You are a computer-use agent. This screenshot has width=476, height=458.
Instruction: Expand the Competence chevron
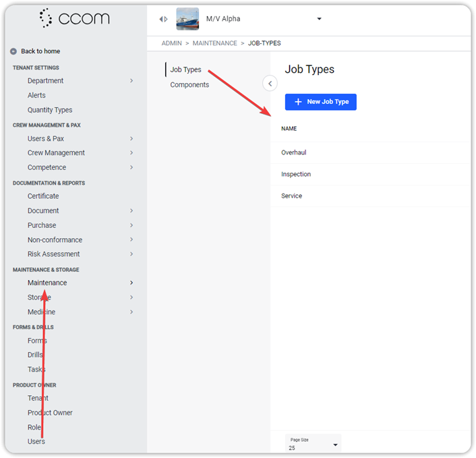[131, 167]
